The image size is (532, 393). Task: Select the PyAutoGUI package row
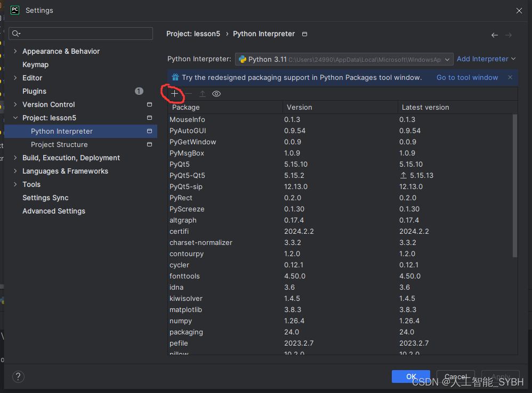click(340, 130)
